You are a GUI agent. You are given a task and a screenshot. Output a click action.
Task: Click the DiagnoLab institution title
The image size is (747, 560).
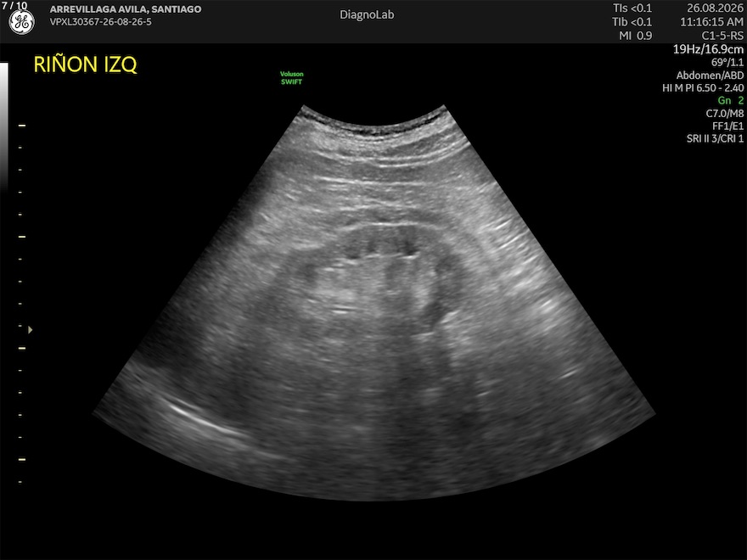point(367,14)
